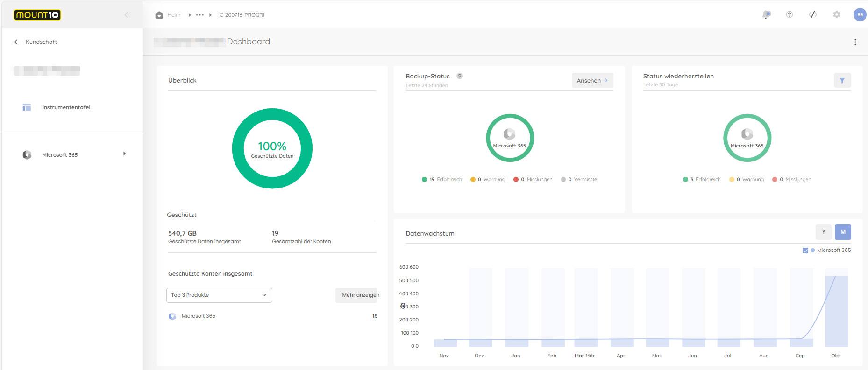The width and height of the screenshot is (868, 370).
Task: Expand Microsoft 365 in sidebar
Action: (x=124, y=154)
